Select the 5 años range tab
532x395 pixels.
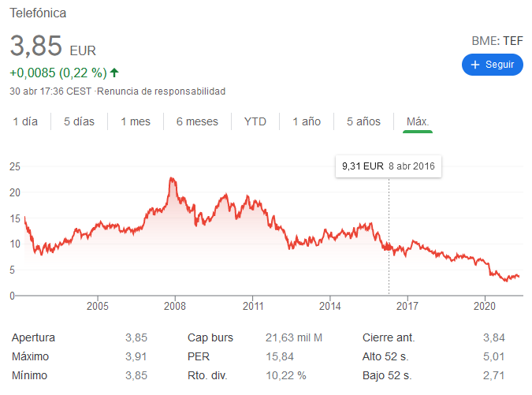[x=363, y=121]
